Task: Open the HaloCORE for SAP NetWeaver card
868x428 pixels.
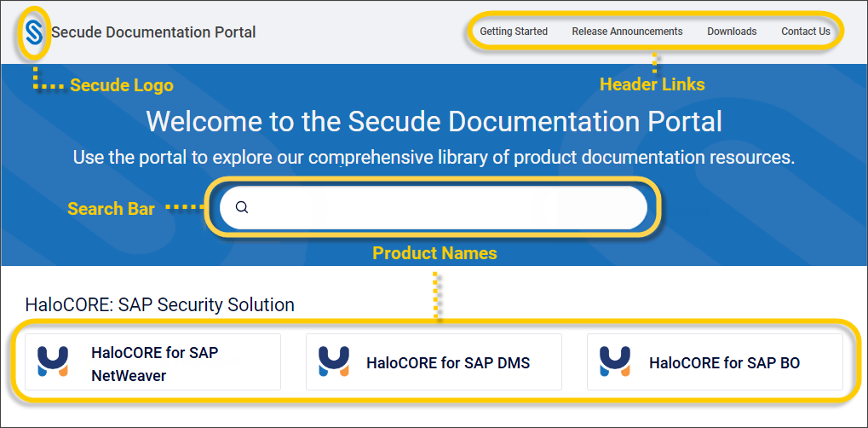Action: point(152,361)
